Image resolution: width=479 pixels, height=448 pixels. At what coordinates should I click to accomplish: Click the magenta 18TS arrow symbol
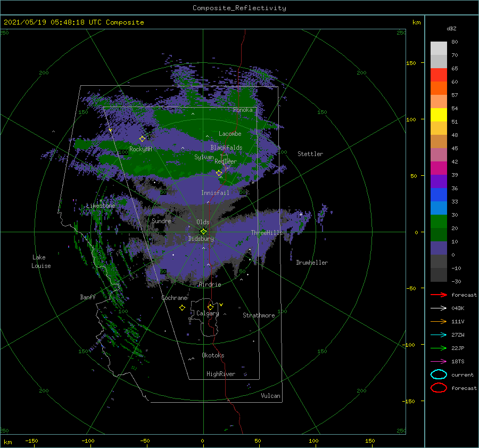tap(439, 362)
